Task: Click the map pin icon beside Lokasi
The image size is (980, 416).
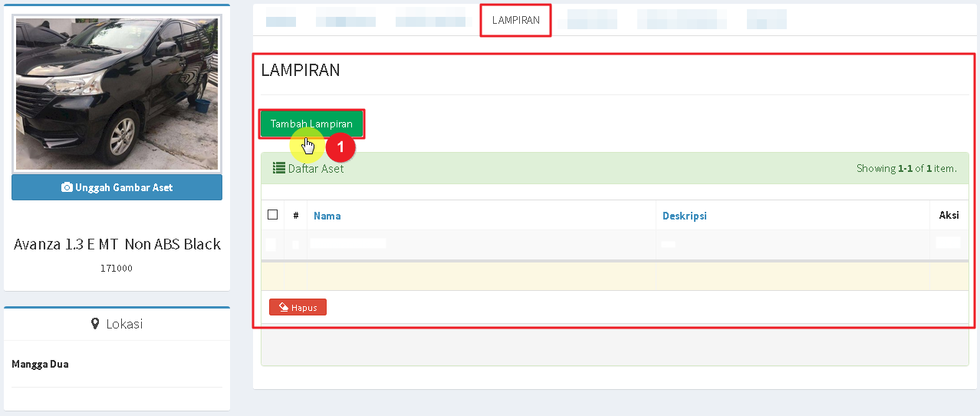Action: coord(95,324)
